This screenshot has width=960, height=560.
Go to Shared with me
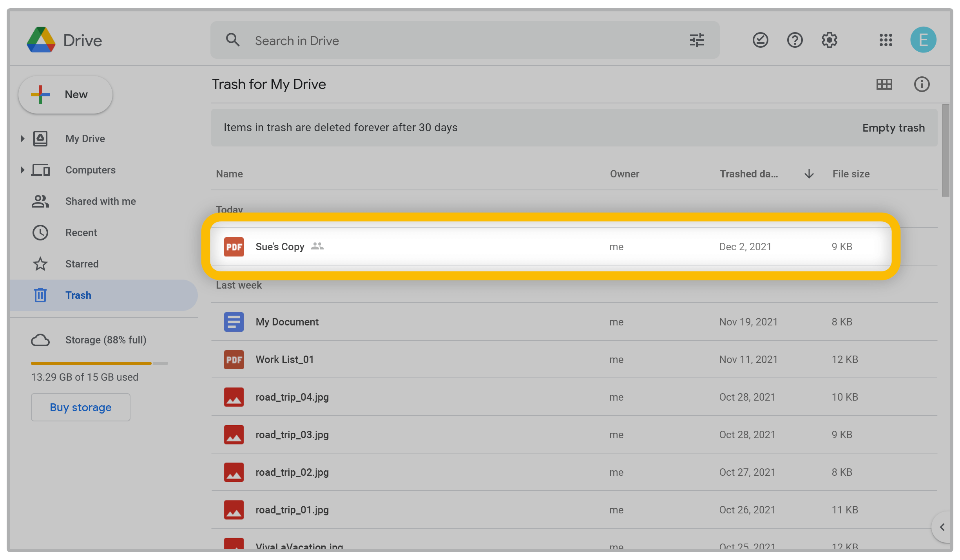pos(100,201)
